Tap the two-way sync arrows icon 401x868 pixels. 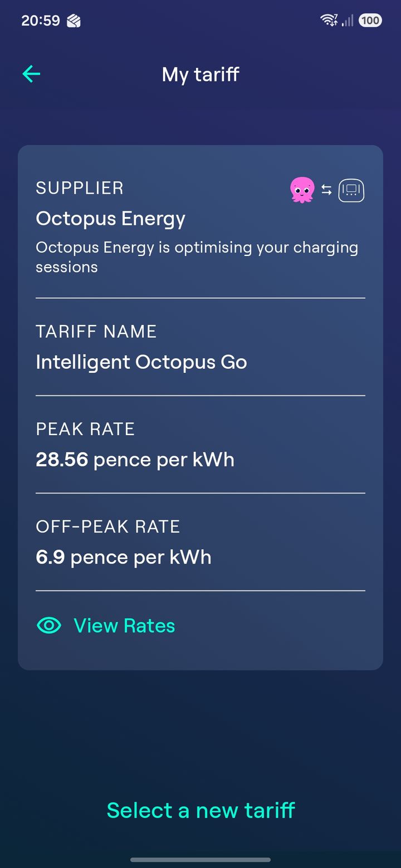click(x=326, y=190)
